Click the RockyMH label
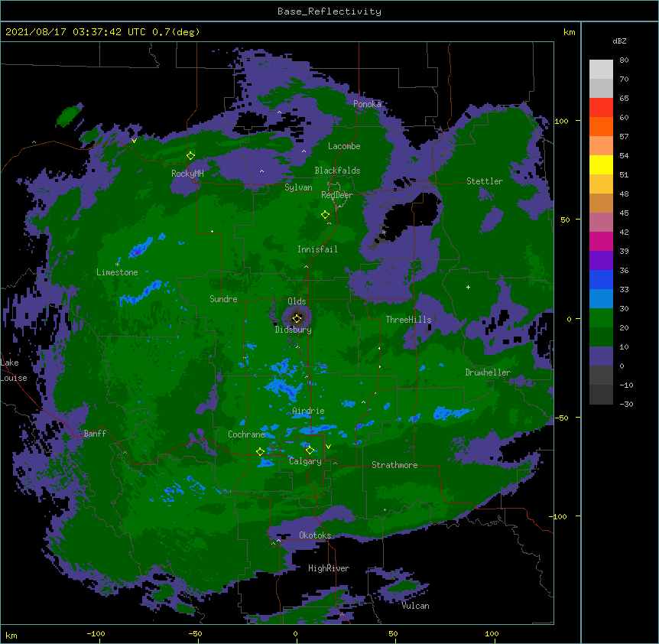This screenshot has width=659, height=644. (x=187, y=174)
